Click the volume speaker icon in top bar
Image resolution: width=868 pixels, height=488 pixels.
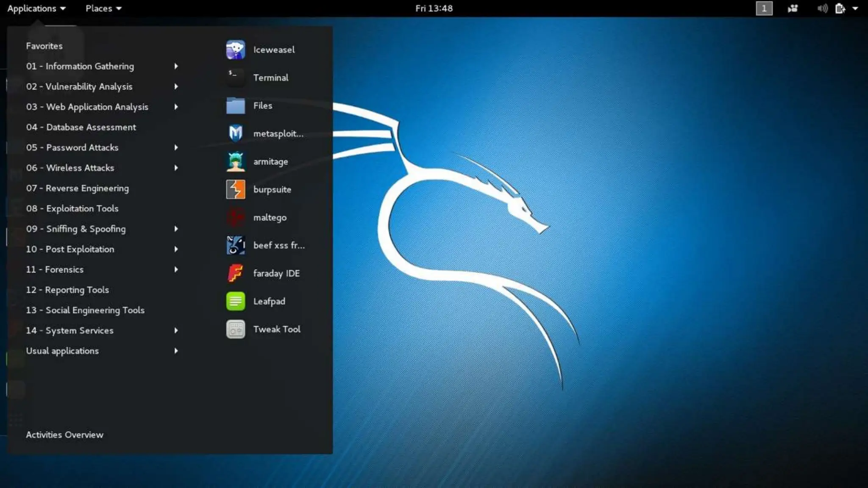[x=822, y=8]
